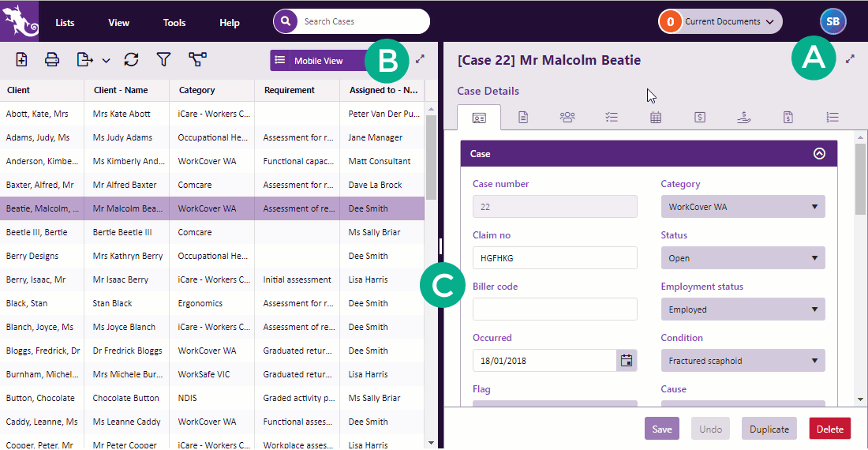Collapse the Case section
868x450 pixels.
(819, 154)
